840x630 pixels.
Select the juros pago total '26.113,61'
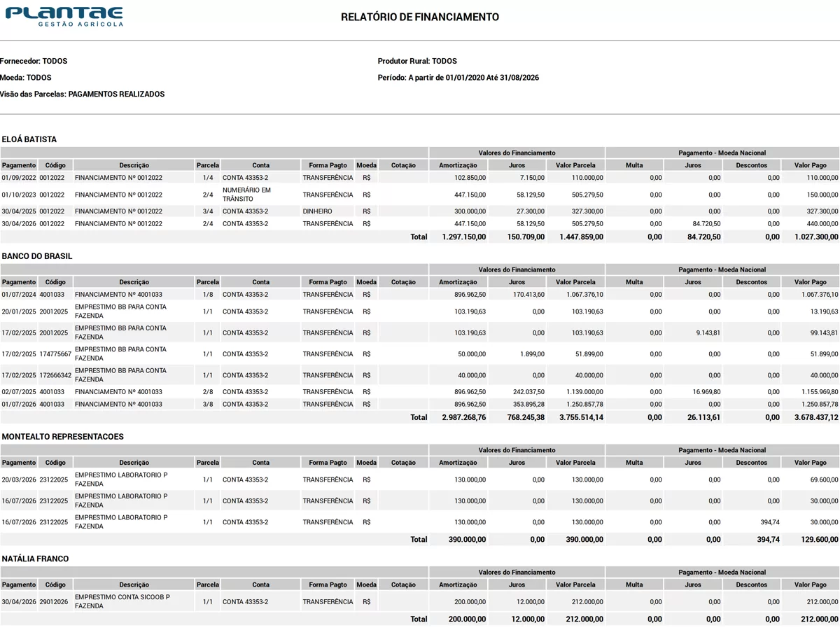coord(703,418)
